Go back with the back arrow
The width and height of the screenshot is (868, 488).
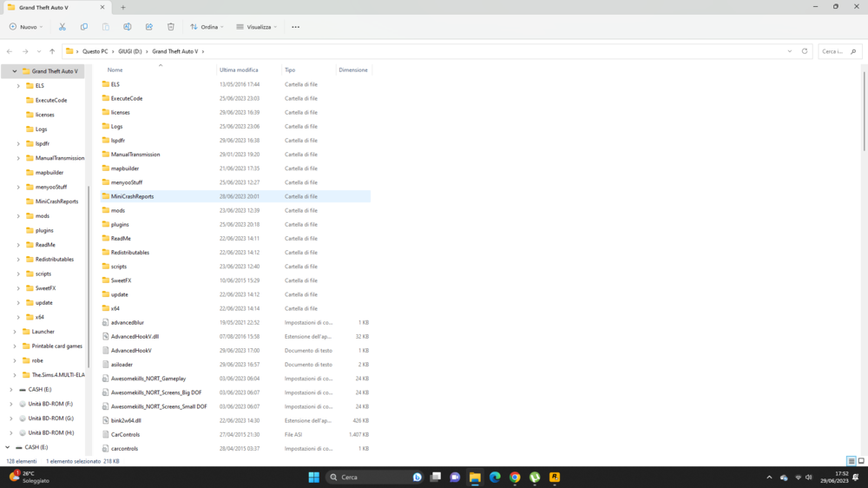tap(10, 51)
